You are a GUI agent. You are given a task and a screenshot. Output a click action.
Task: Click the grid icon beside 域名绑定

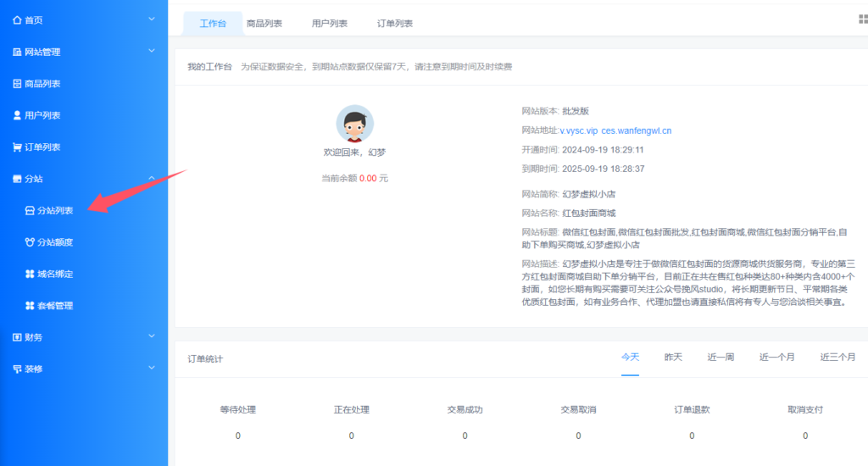(30, 274)
